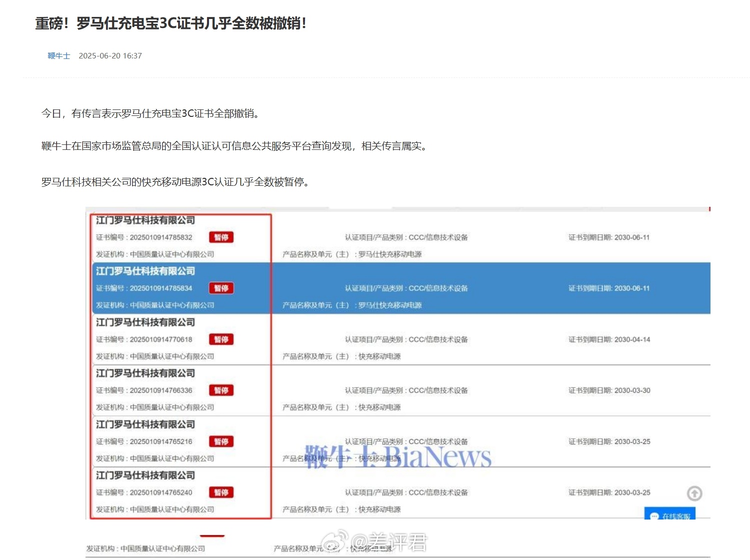Click product name 罗马仕快充移动电源 in the first row
This screenshot has width=750, height=560.
(x=390, y=254)
